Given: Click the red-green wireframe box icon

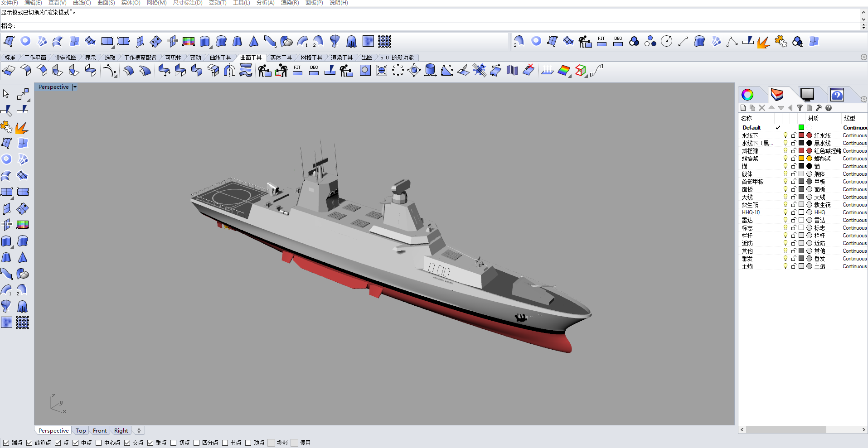Looking at the screenshot, I should [581, 71].
